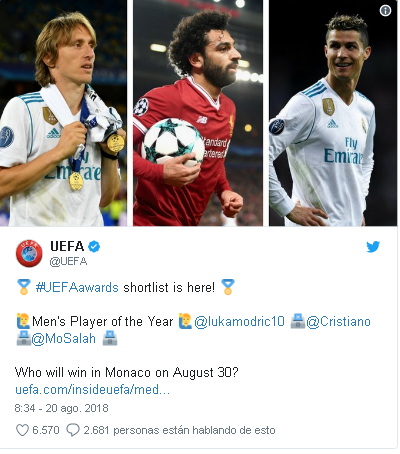Screen dimensions: 400x454
Task: Click the medal emoji after 'is here!'
Action: pyautogui.click(x=228, y=287)
